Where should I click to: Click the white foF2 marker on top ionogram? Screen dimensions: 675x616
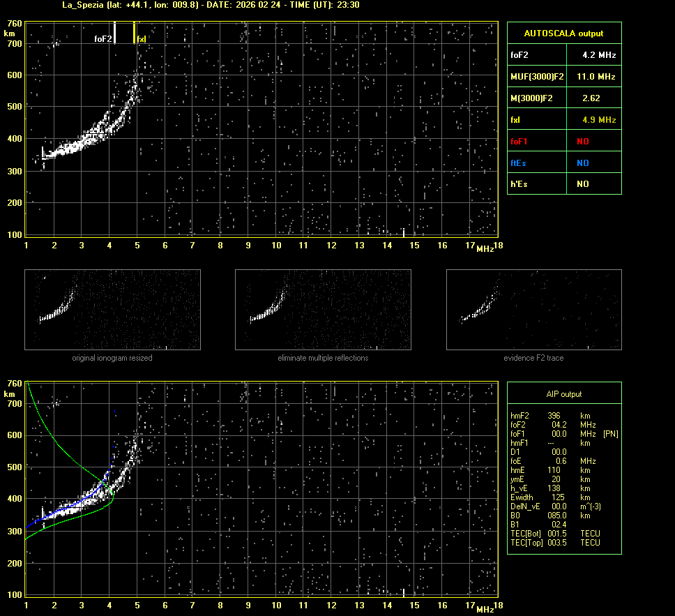coord(115,33)
